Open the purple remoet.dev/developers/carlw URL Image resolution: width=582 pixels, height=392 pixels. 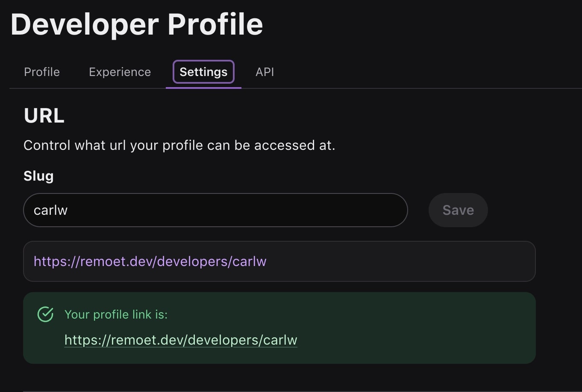point(150,261)
